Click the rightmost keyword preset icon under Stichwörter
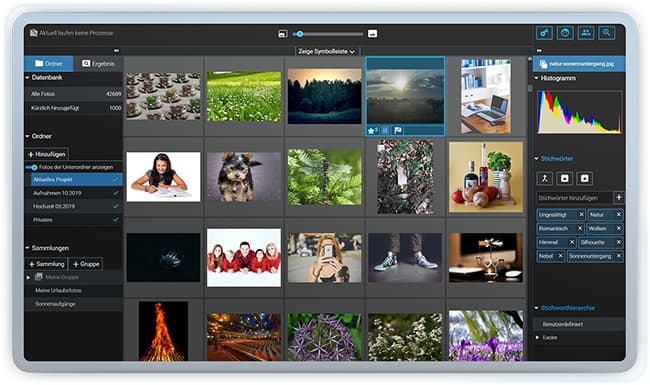 click(x=585, y=178)
